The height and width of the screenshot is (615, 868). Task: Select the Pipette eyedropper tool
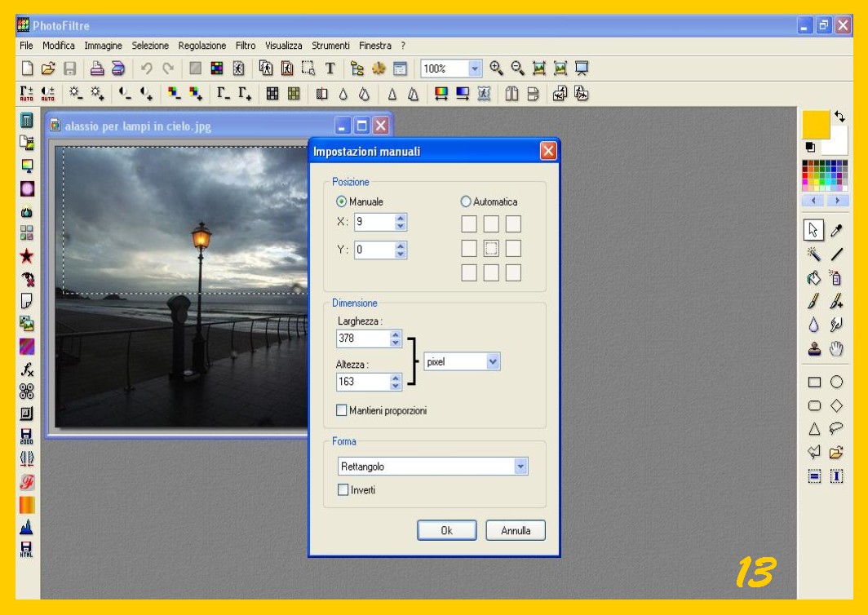836,232
